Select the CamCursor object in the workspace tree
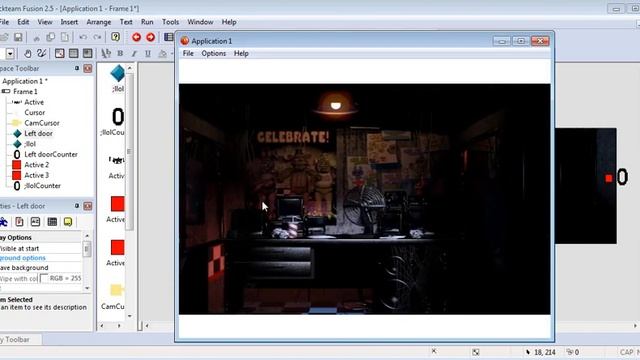Image resolution: width=640 pixels, height=360 pixels. click(42, 123)
